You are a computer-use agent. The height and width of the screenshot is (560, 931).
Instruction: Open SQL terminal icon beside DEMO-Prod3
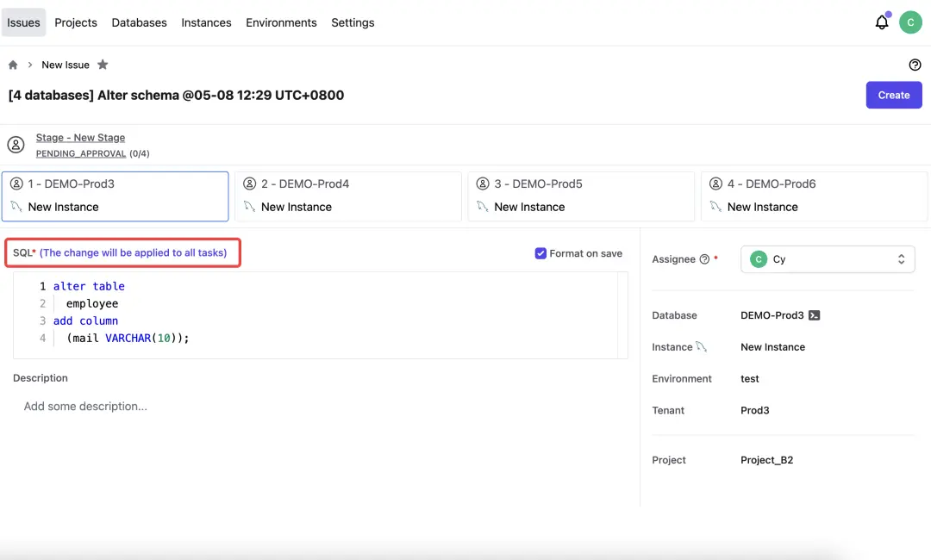[x=815, y=315]
